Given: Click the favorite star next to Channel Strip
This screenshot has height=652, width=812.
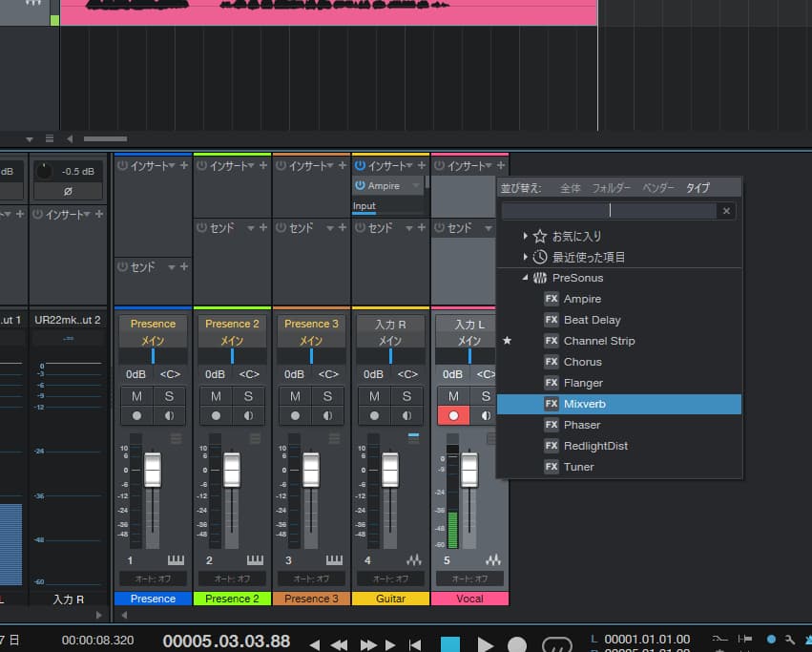Looking at the screenshot, I should point(507,341).
